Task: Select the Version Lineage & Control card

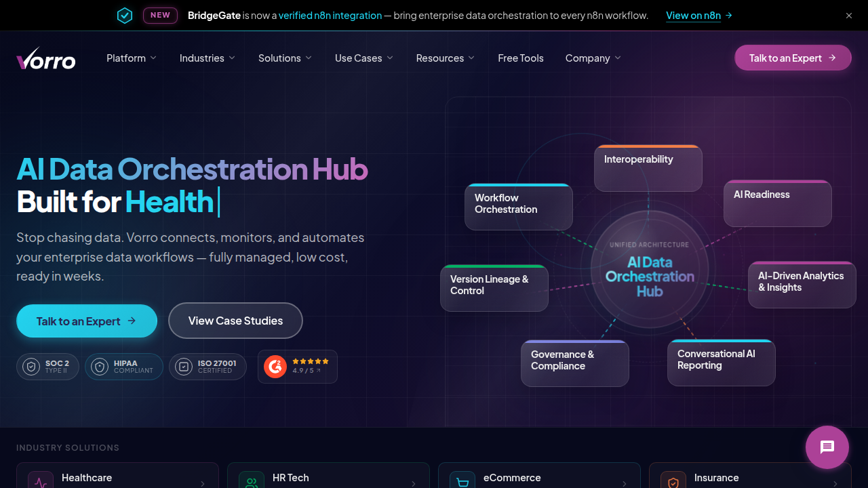Action: pyautogui.click(x=494, y=288)
